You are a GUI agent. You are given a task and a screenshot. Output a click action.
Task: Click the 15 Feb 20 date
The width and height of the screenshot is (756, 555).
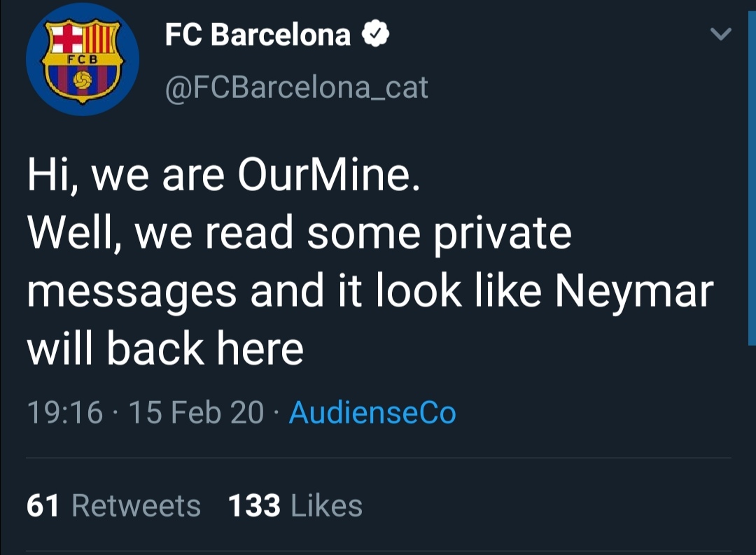pos(197,412)
